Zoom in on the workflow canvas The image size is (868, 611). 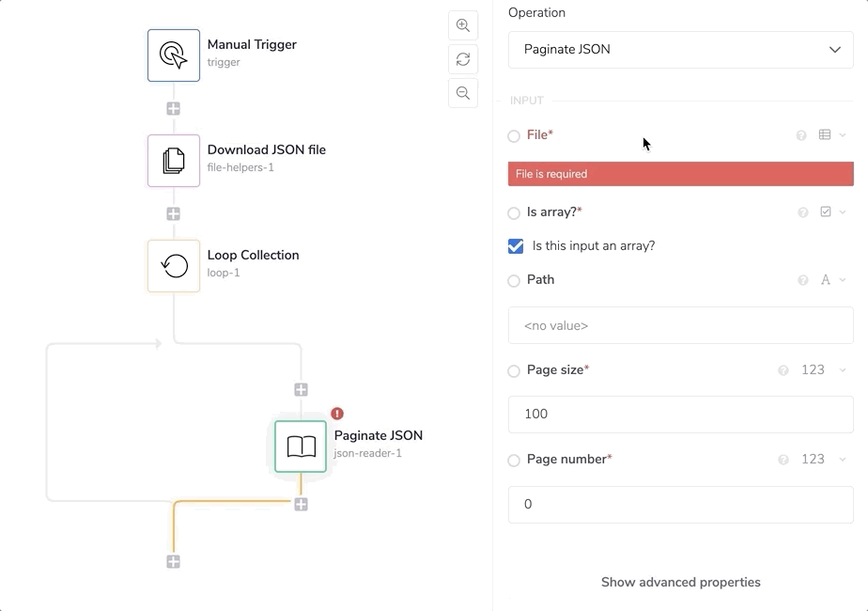click(463, 26)
